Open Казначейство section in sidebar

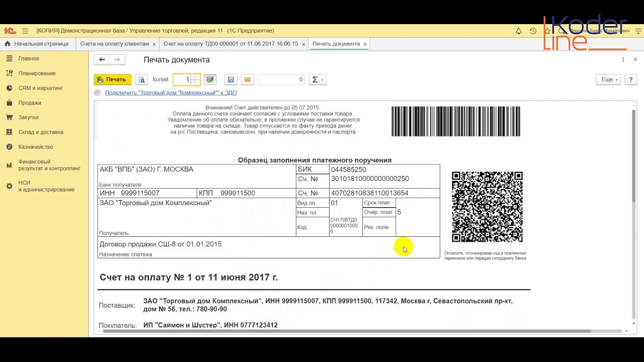pos(36,147)
